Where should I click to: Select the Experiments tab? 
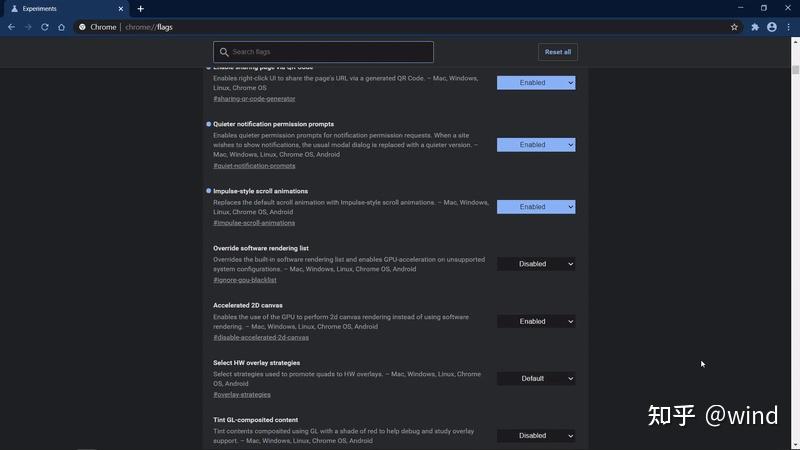(60, 8)
